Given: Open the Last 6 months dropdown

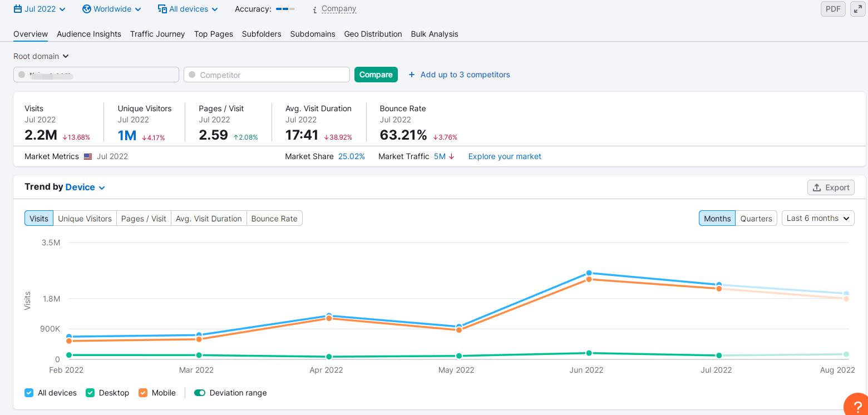Looking at the screenshot, I should [817, 218].
